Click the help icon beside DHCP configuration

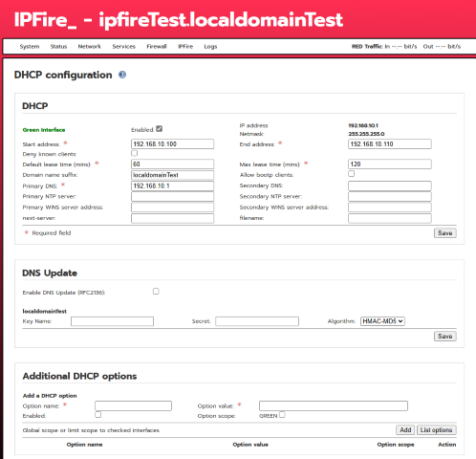[x=122, y=75]
